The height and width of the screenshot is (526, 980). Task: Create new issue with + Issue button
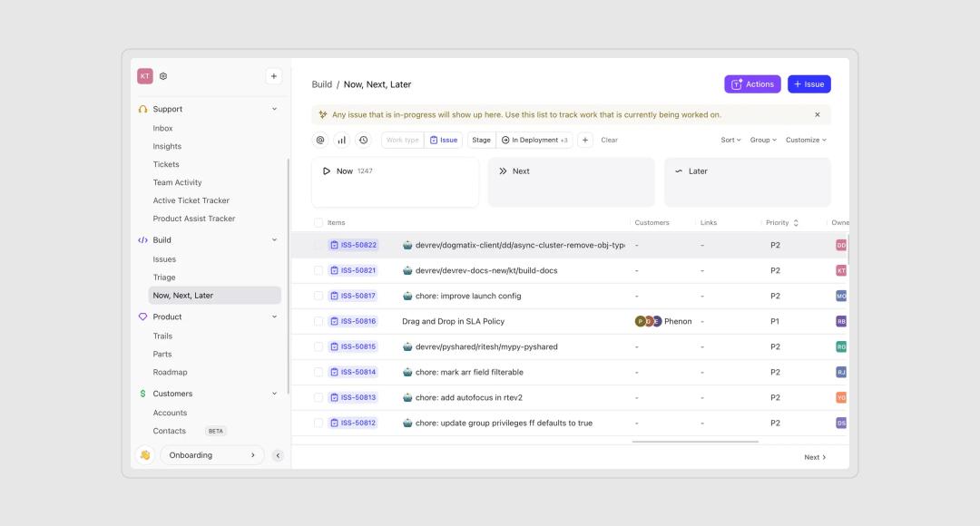tap(808, 84)
